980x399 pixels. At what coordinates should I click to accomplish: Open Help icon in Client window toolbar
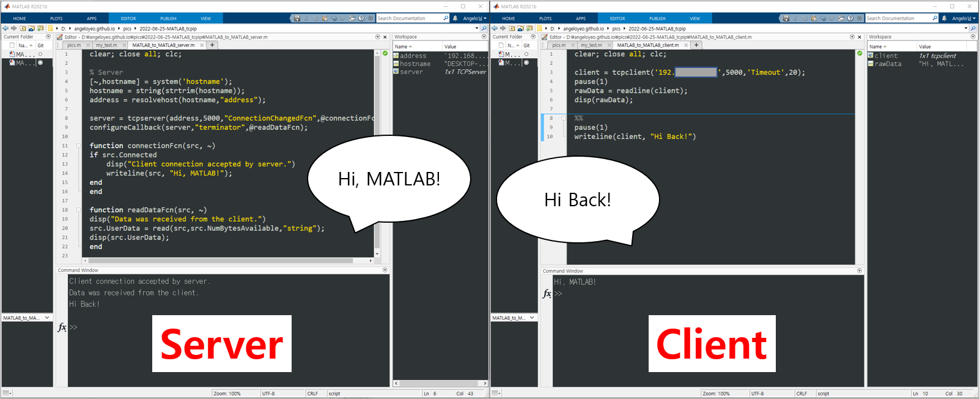click(x=850, y=18)
